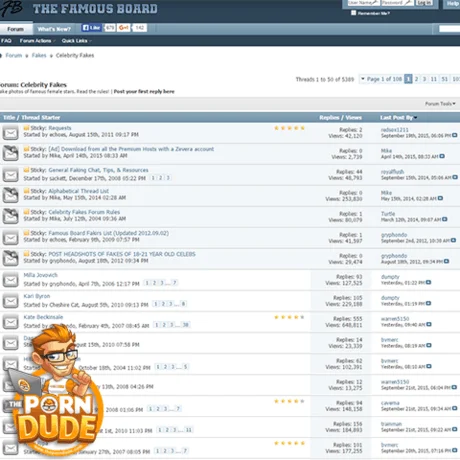Sort by Title column header
This screenshot has width=460, height=460.
coord(9,117)
